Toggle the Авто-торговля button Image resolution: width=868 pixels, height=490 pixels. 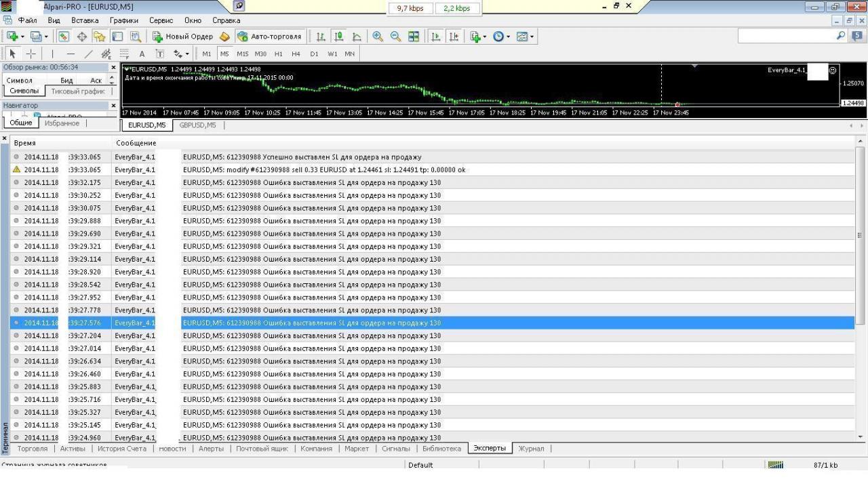click(269, 37)
